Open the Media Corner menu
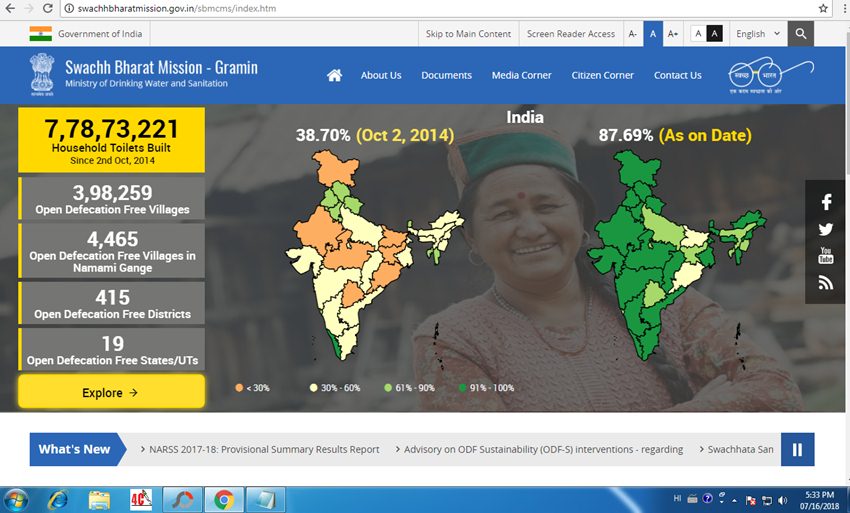This screenshot has width=850, height=513. [x=521, y=75]
